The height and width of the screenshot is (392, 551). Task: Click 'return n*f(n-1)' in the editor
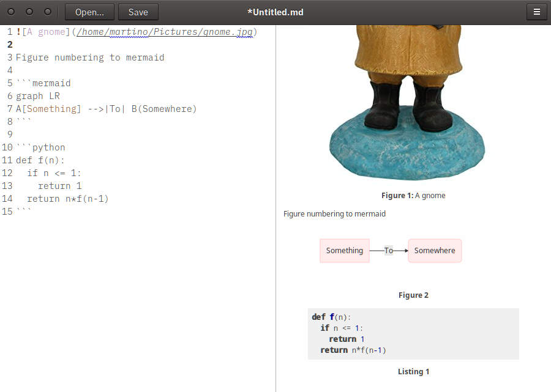[68, 199]
